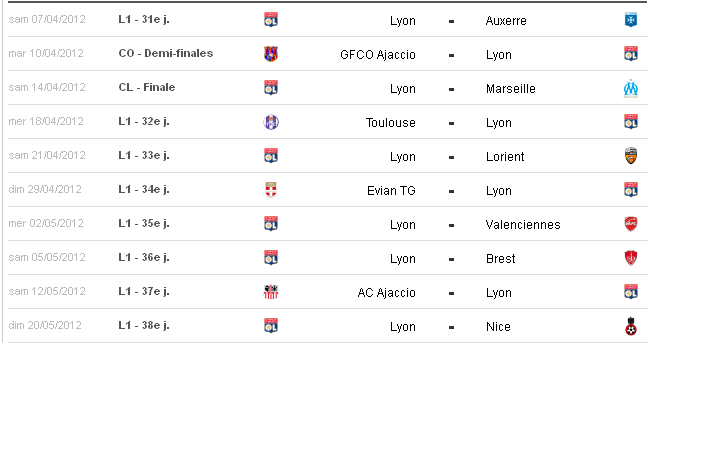Open the Valenciennes team link
This screenshot has height=450, width=720.
523,225
